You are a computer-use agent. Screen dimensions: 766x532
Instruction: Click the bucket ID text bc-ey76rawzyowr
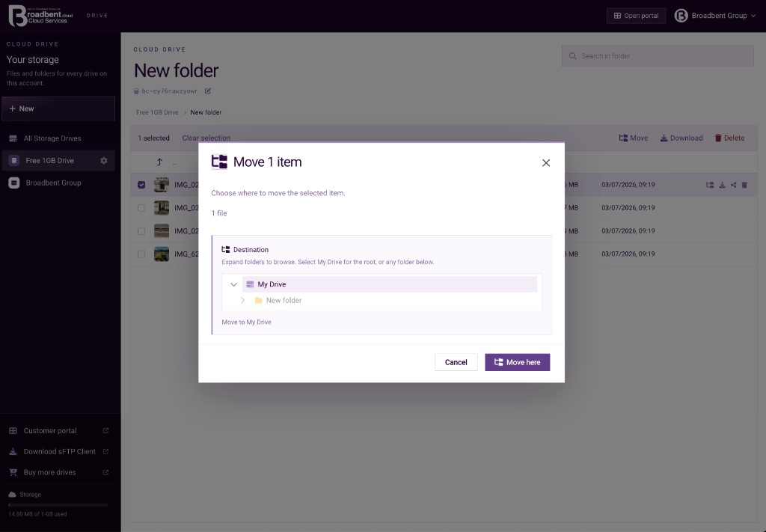pos(170,91)
